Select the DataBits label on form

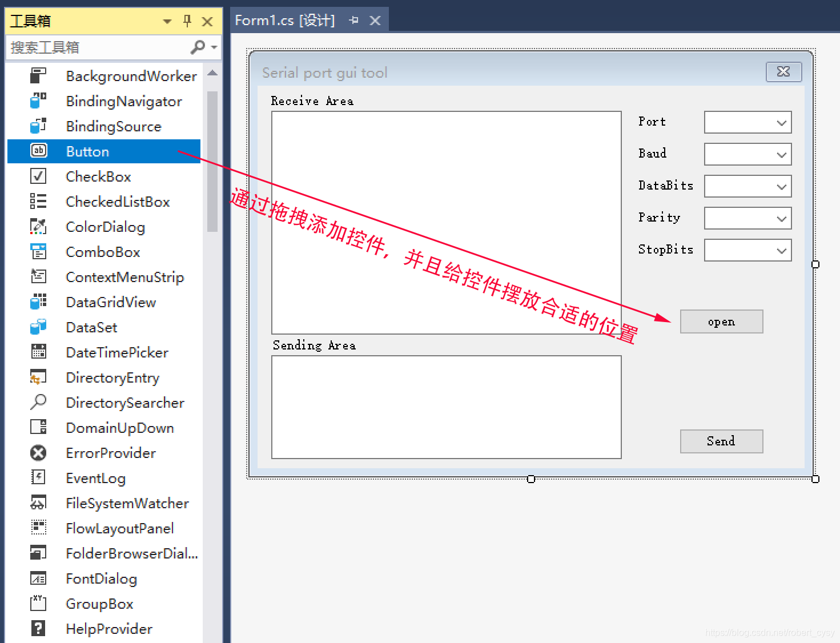[x=666, y=186]
